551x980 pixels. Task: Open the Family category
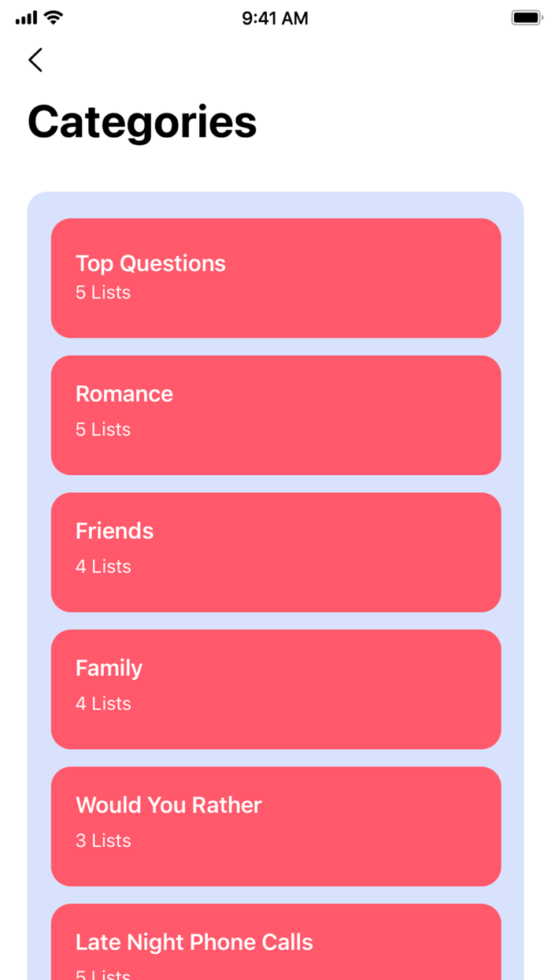[x=275, y=689]
